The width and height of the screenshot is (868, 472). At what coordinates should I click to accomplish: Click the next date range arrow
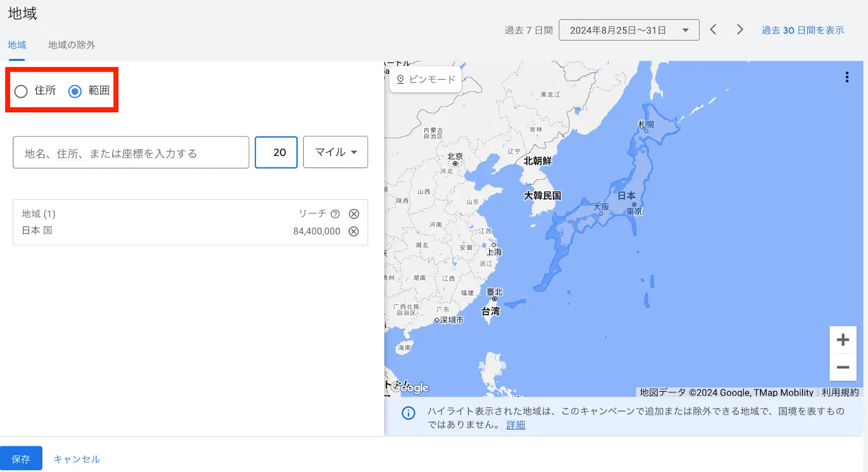pyautogui.click(x=739, y=30)
